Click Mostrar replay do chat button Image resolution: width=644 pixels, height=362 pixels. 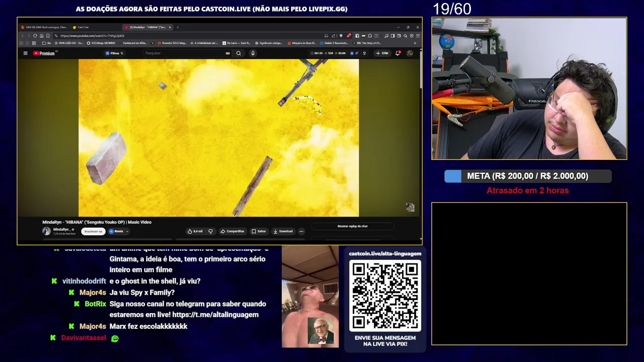tap(352, 226)
